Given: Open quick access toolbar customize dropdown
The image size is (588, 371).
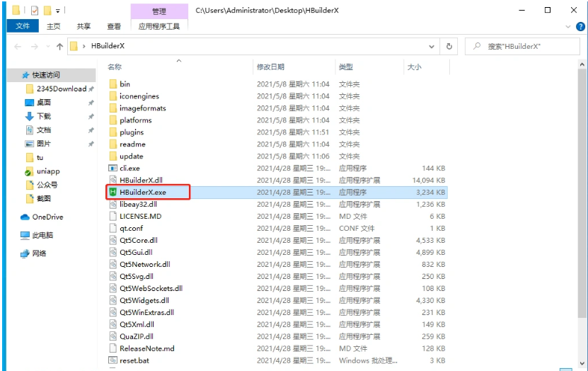Looking at the screenshot, I should 58,11.
